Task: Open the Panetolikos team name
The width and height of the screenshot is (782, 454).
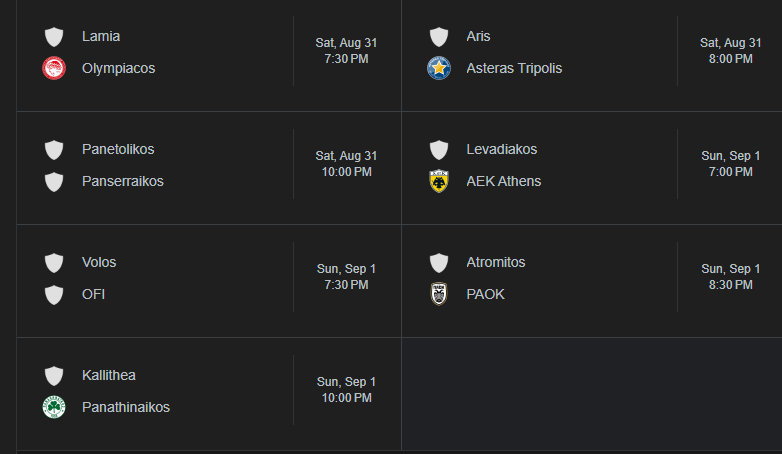Action: [118, 149]
